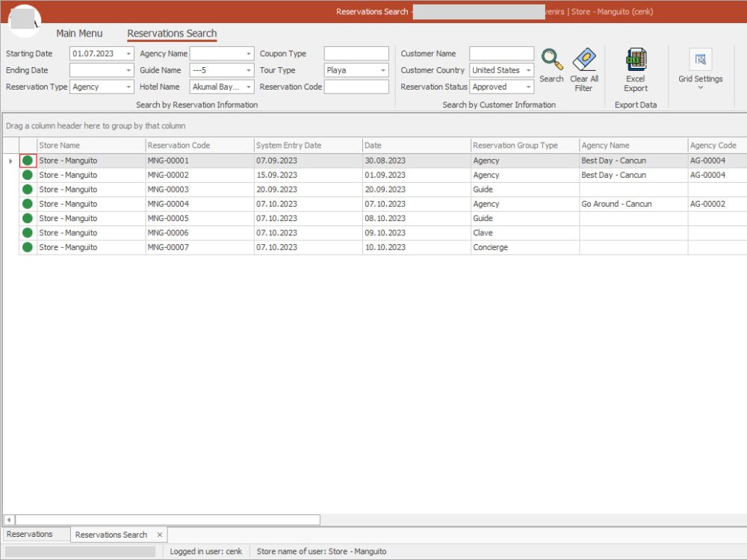
Task: Close the Reservations Search tab
Action: (159, 535)
